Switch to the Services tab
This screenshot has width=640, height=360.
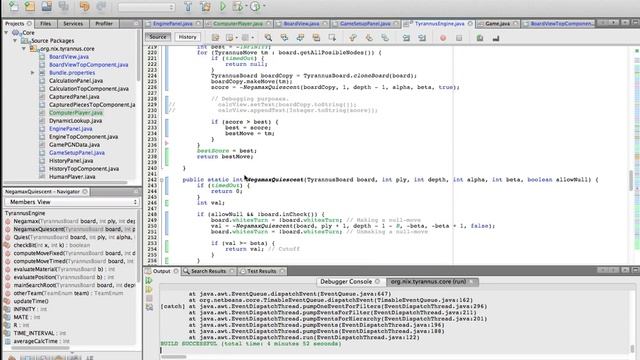[x=73, y=24]
